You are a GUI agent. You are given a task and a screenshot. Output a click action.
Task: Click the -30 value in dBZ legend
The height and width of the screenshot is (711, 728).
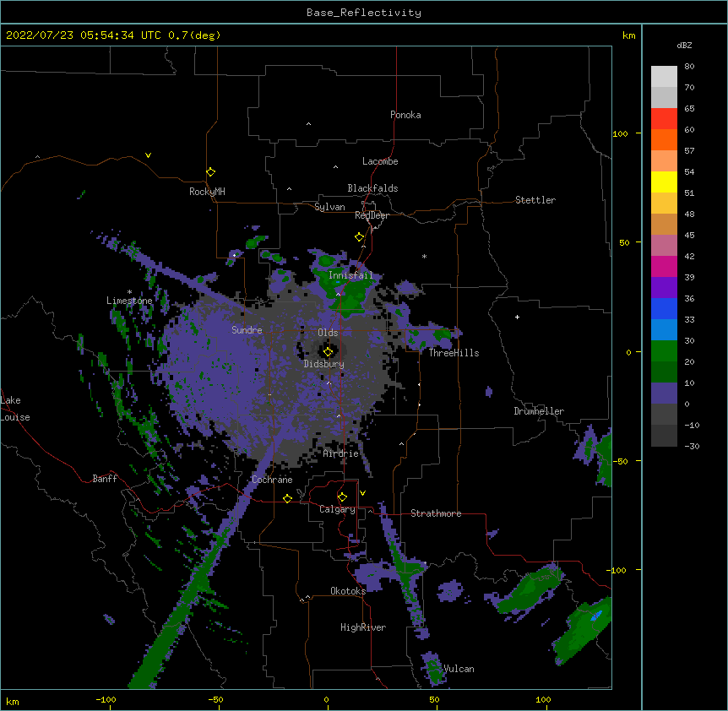692,446
